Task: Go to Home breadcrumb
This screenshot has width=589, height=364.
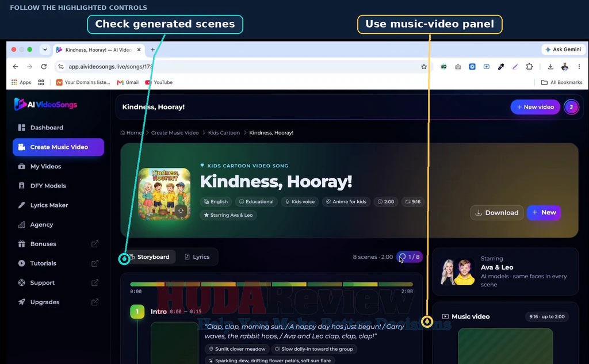Action: (131, 133)
